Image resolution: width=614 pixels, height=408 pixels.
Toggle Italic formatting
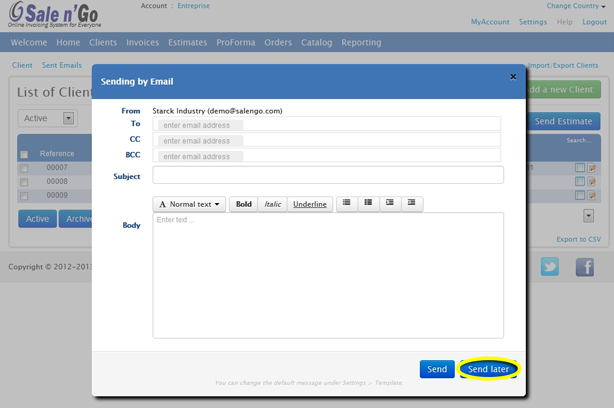(x=273, y=204)
